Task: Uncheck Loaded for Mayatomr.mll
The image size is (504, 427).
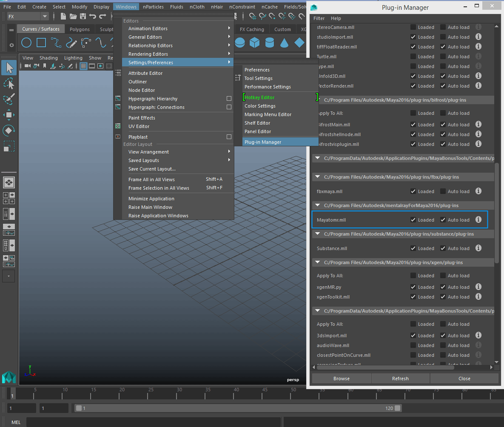Action: click(413, 220)
